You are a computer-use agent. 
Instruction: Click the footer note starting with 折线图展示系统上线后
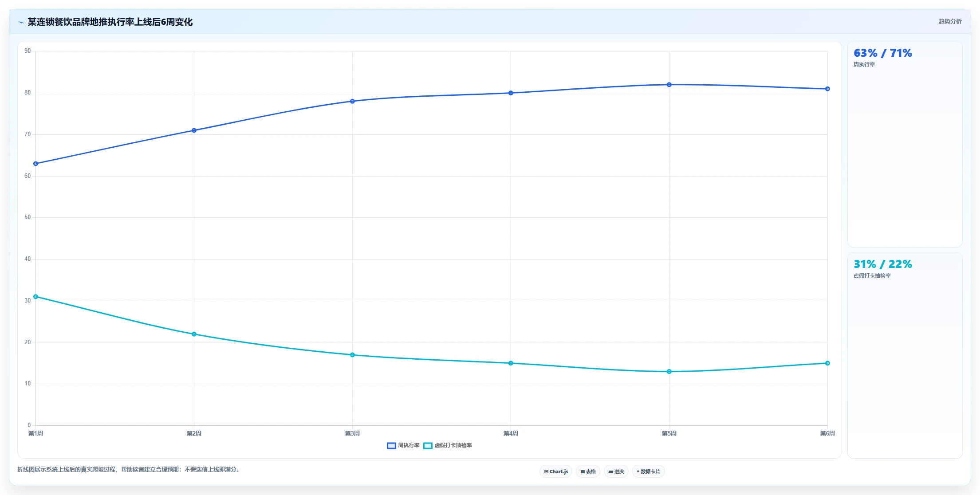click(130, 469)
